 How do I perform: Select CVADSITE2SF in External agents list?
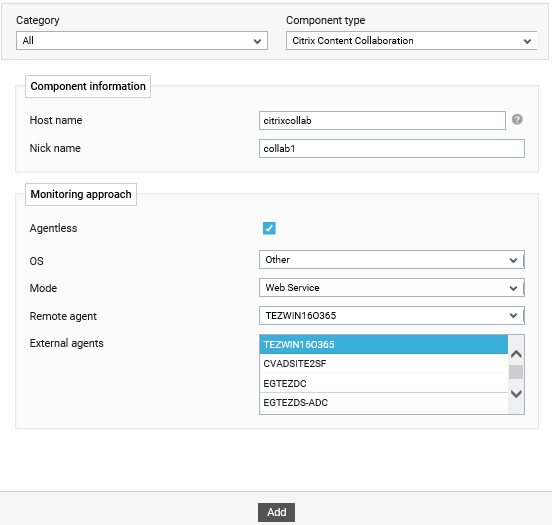pos(384,363)
